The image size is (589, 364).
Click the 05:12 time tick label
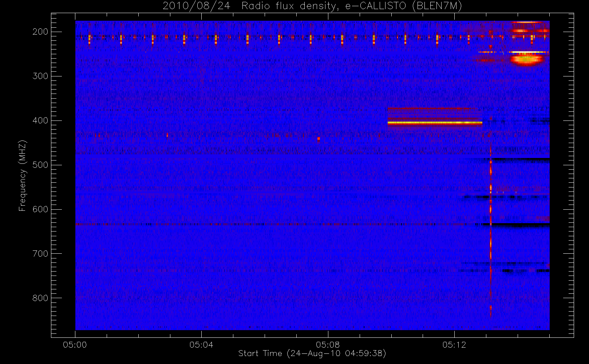(x=454, y=345)
